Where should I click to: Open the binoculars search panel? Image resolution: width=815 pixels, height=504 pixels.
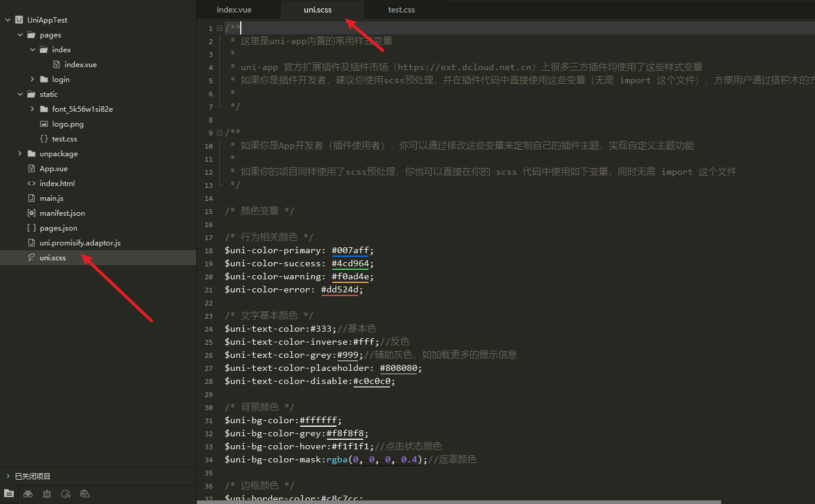pyautogui.click(x=28, y=494)
